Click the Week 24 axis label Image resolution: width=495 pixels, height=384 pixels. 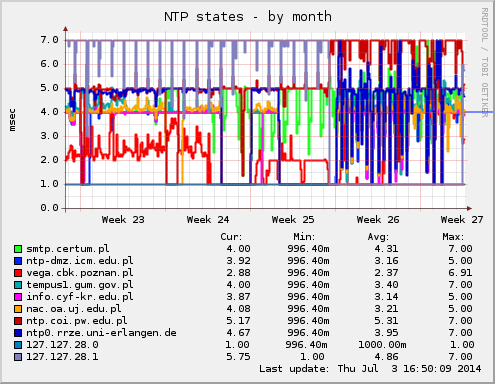[x=208, y=220]
